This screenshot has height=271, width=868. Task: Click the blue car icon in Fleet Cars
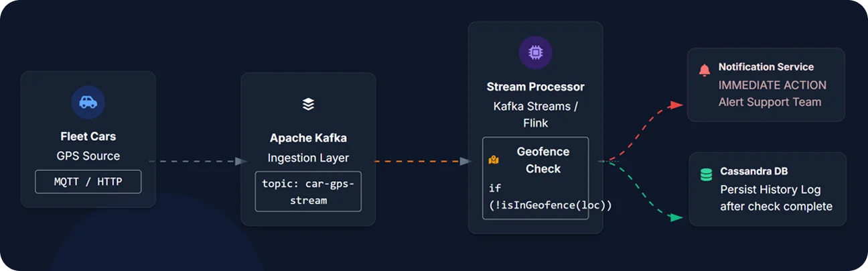88,102
